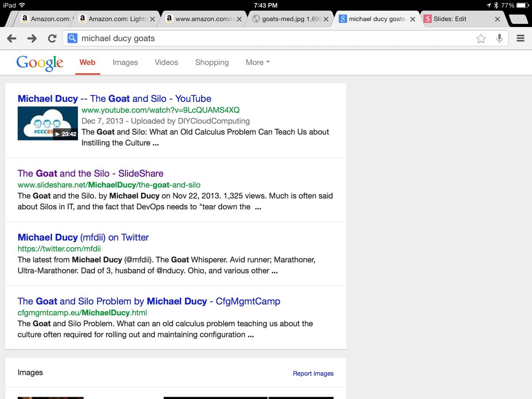Play the 23:42 video thumbnail

[47, 124]
